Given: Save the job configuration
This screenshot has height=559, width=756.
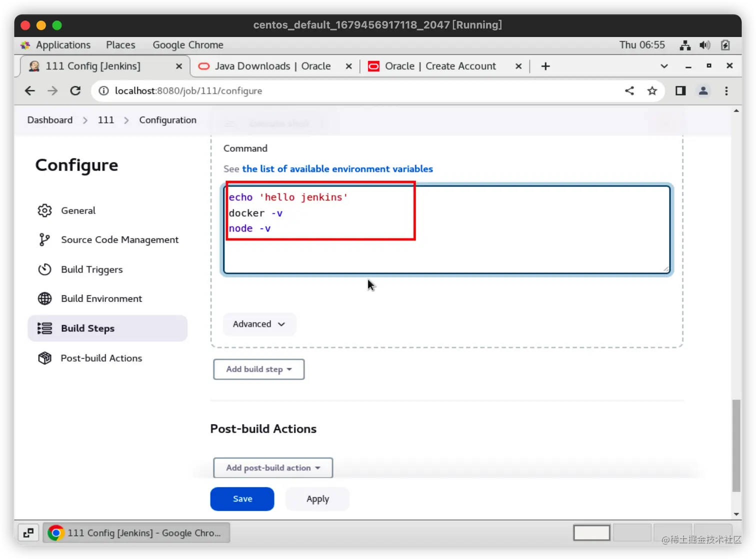Looking at the screenshot, I should (242, 499).
